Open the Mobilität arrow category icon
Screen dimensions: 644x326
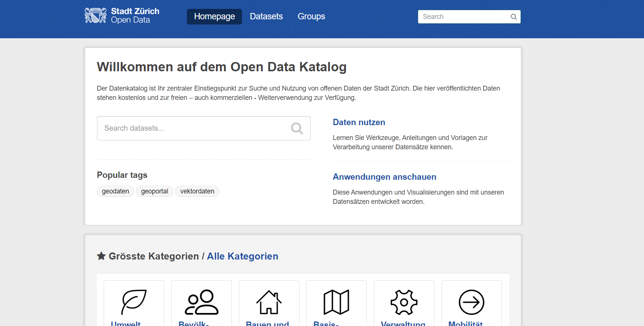tap(471, 302)
